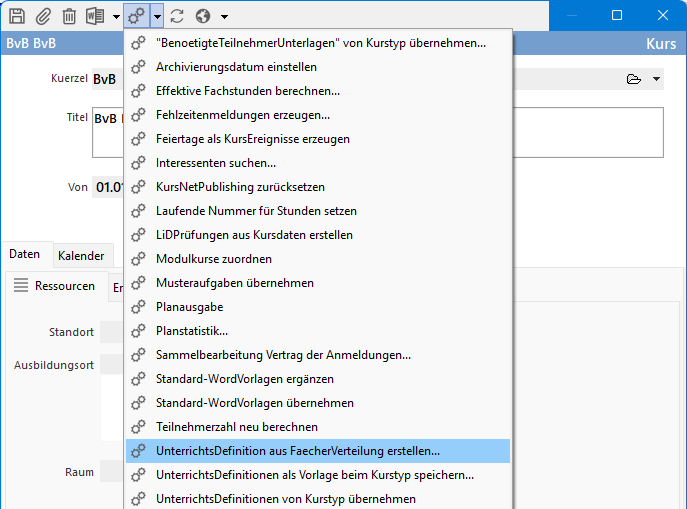Click the paperclip attachment icon

click(43, 16)
